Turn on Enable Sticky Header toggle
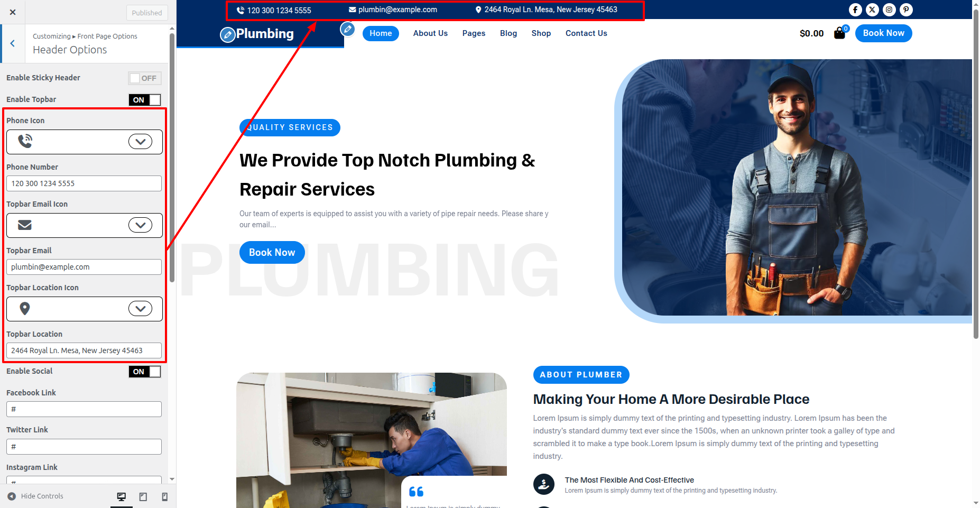 click(x=144, y=78)
